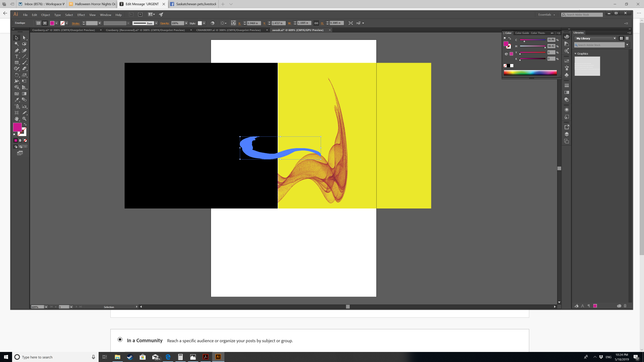Choose the Eyedropper tool
Viewport: 644px width, 362px height.
click(16, 100)
